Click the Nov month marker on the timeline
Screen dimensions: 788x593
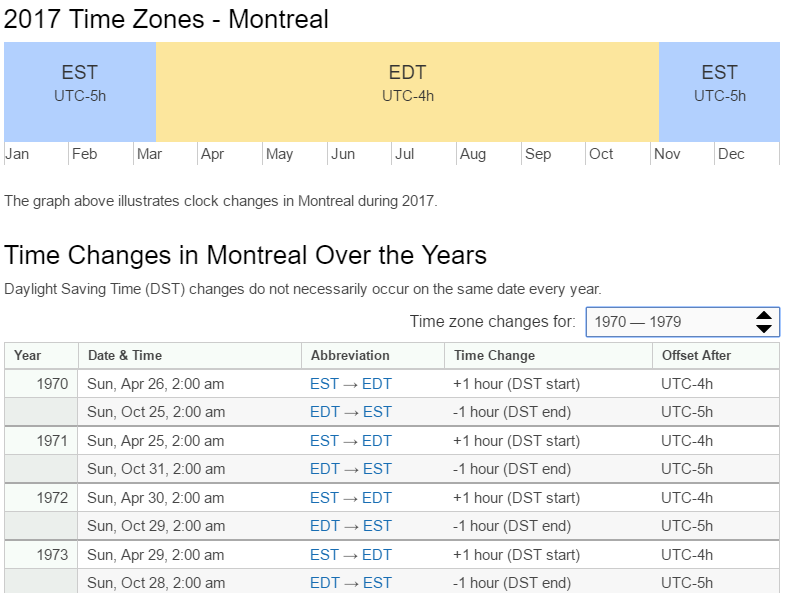tap(667, 154)
